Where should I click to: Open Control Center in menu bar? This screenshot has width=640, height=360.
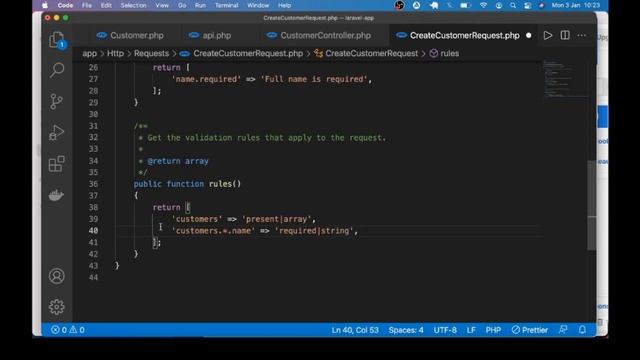click(x=527, y=5)
